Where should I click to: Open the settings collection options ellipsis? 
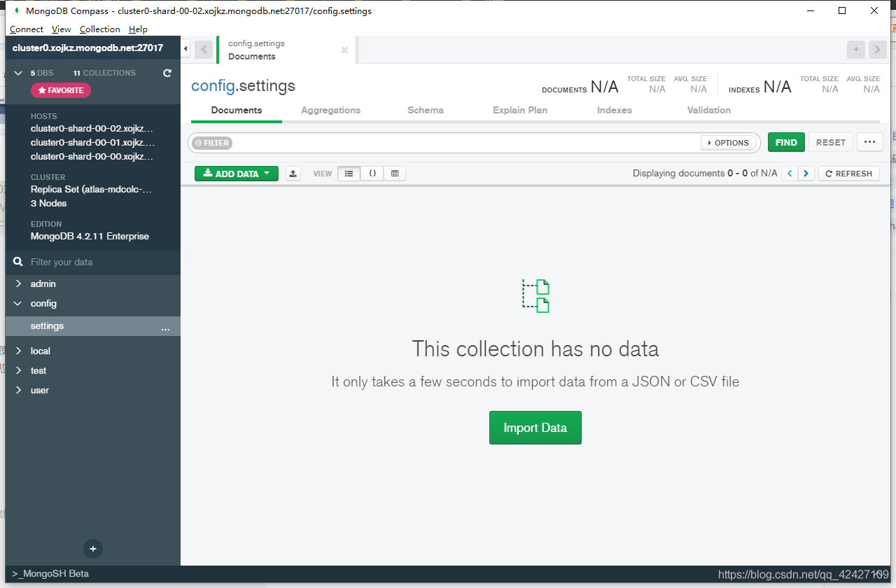click(165, 327)
